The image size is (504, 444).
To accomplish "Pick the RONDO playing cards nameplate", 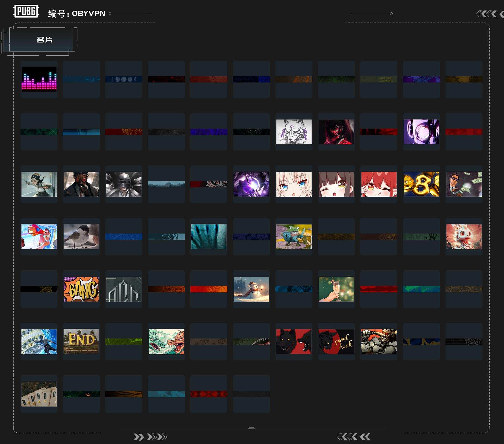I will pos(39,394).
